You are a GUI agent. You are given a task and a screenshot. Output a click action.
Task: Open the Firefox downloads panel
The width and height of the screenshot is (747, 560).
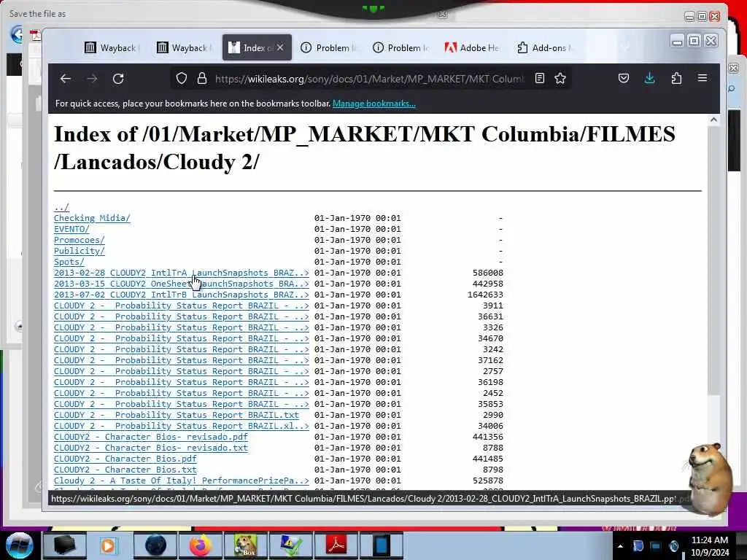pos(649,78)
